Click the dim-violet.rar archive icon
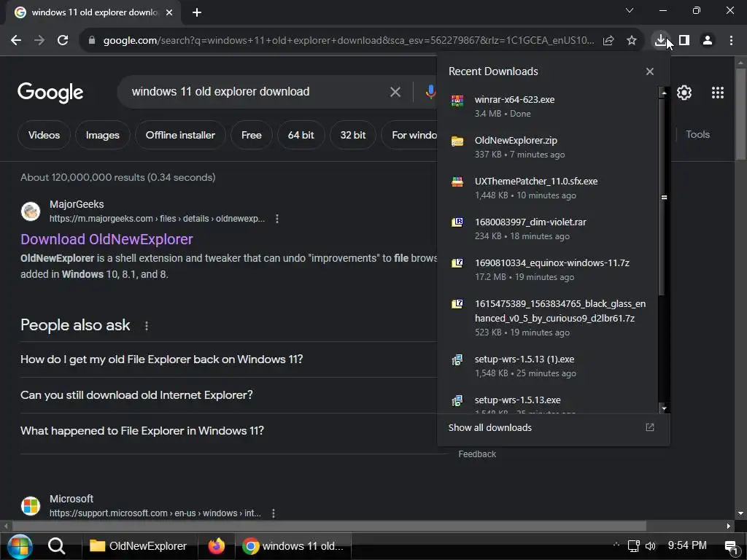 (457, 222)
